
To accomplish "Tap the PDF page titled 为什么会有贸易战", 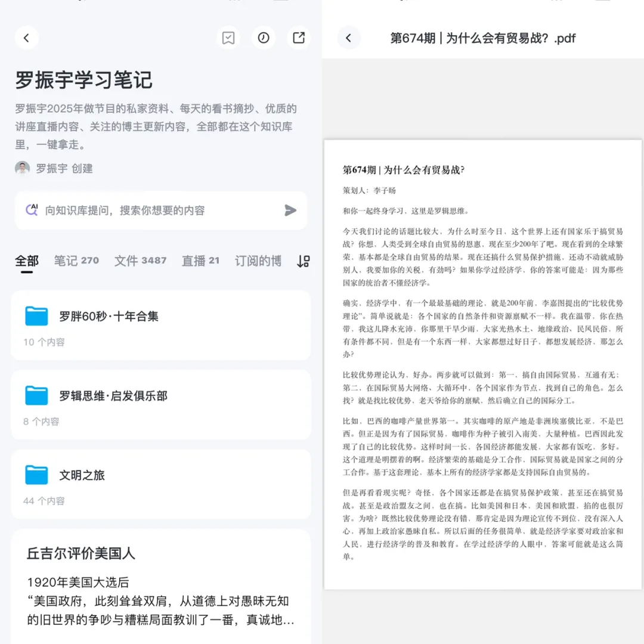I will 483,364.
